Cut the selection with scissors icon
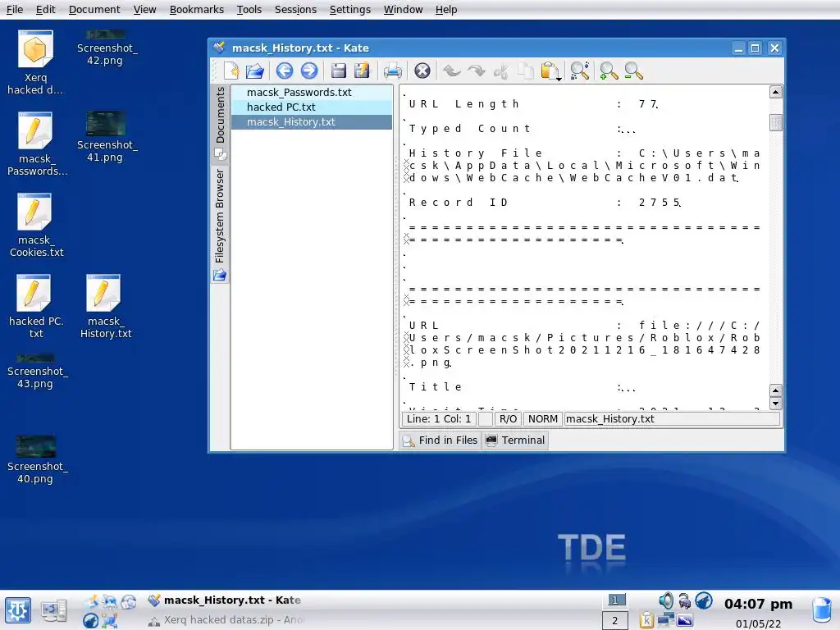The width and height of the screenshot is (840, 630). coord(501,71)
